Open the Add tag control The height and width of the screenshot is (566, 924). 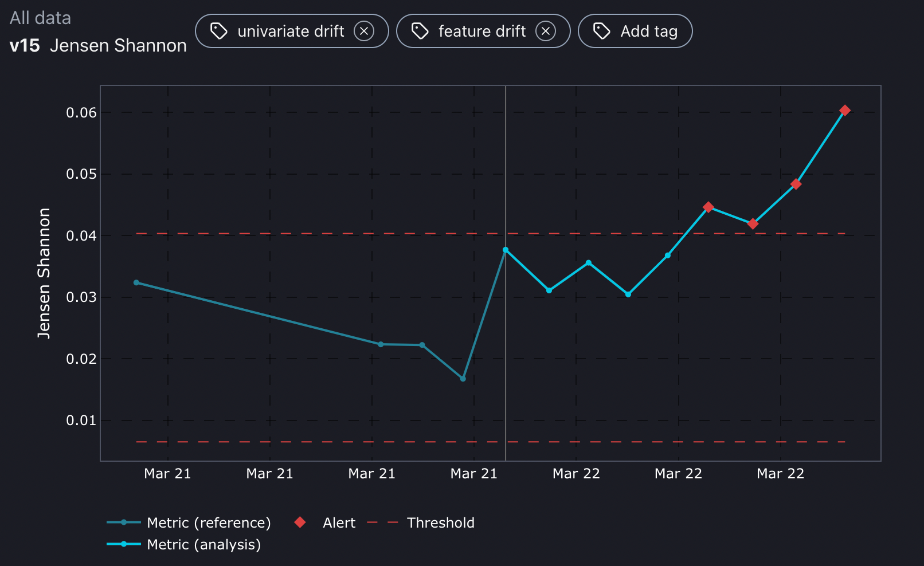tap(635, 31)
